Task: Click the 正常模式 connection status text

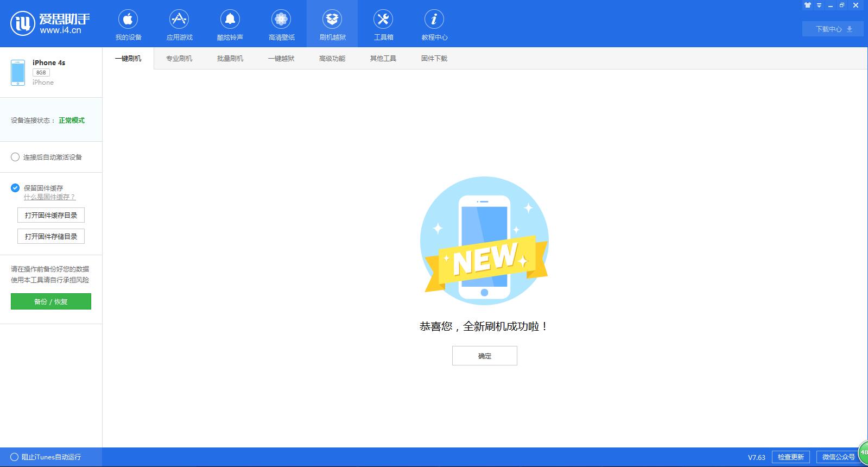Action: pyautogui.click(x=72, y=121)
